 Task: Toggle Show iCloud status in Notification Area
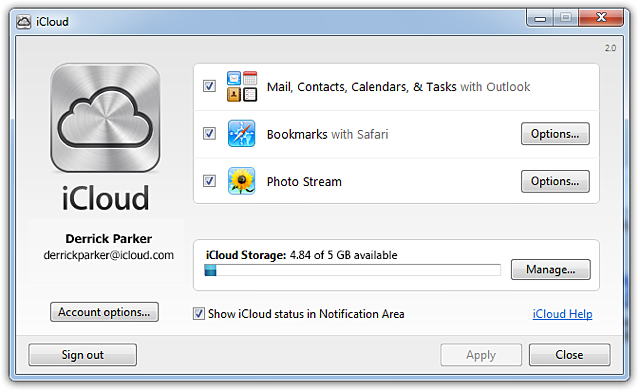click(199, 314)
